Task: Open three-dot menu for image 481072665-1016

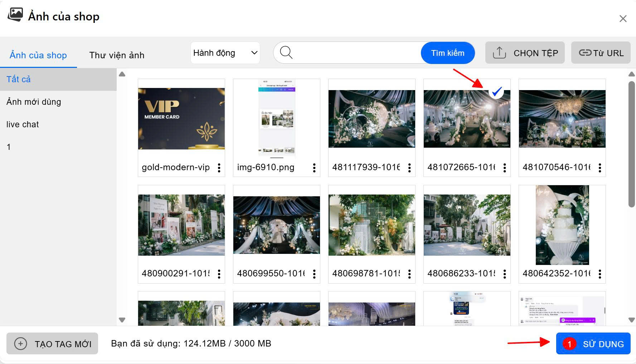Action: pyautogui.click(x=505, y=168)
